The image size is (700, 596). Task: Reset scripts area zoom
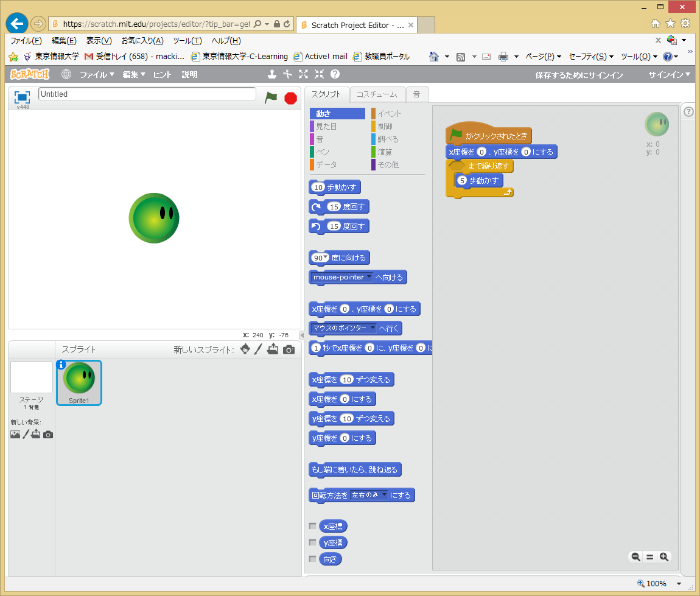point(650,556)
